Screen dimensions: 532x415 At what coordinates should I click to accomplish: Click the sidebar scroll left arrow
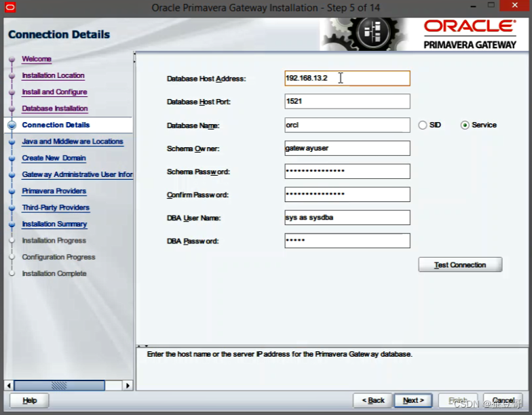click(9, 385)
